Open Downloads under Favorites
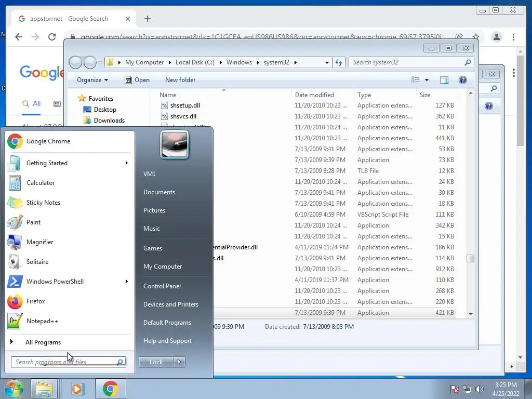Image resolution: width=532 pixels, height=399 pixels. click(x=109, y=121)
